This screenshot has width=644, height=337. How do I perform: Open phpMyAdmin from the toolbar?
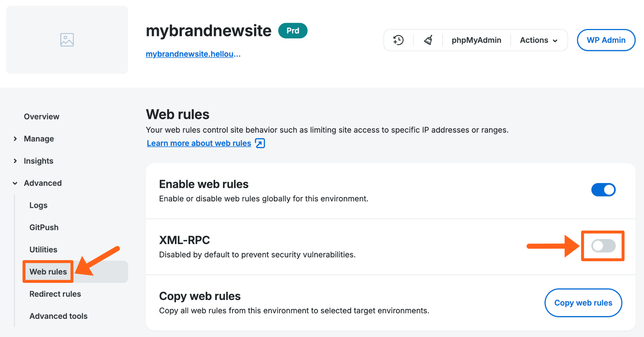click(476, 40)
